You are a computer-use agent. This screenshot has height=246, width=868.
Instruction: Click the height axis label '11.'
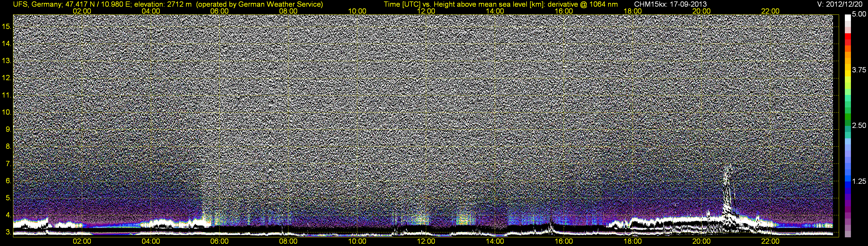pos(7,96)
